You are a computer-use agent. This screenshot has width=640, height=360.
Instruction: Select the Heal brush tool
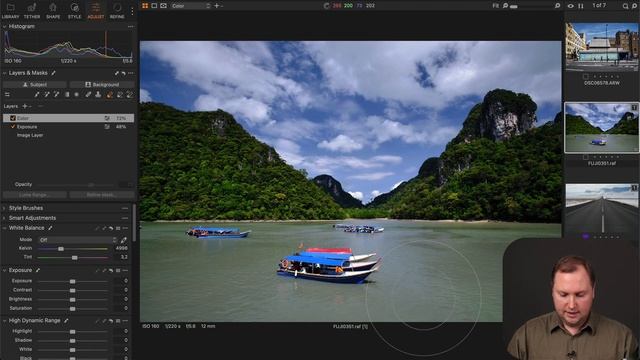pyautogui.click(x=88, y=95)
